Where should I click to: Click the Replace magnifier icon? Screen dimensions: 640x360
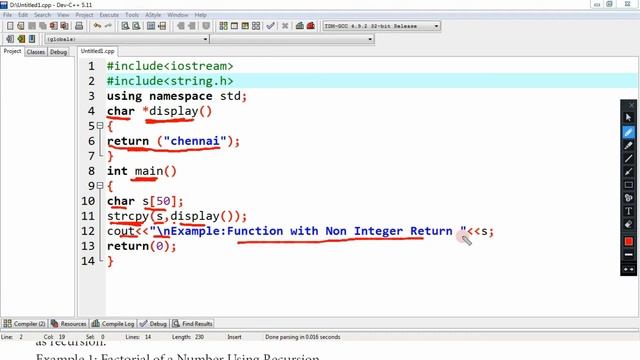137,26
